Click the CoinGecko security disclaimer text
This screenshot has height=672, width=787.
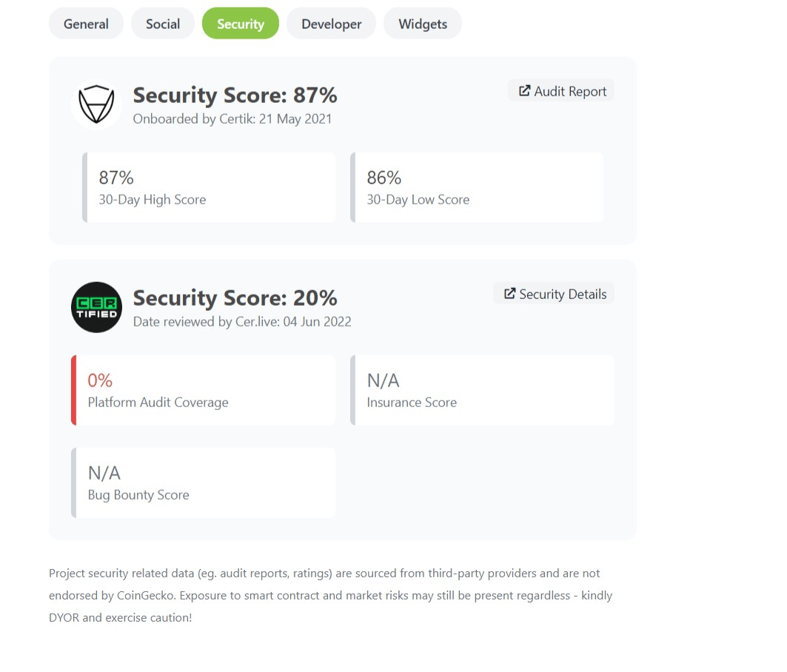tap(330, 595)
